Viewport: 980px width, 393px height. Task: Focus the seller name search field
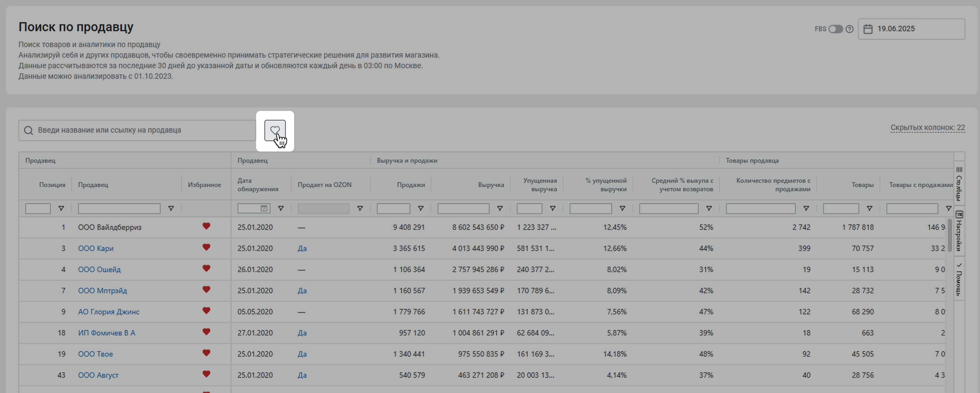(x=137, y=130)
